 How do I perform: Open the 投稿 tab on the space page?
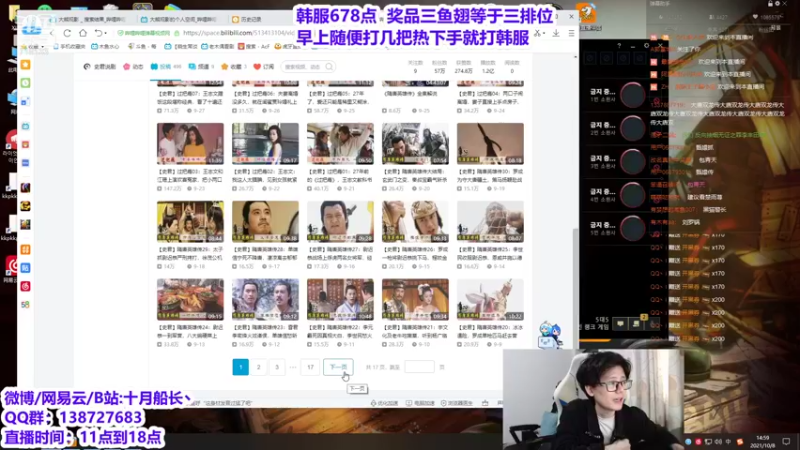(166, 67)
